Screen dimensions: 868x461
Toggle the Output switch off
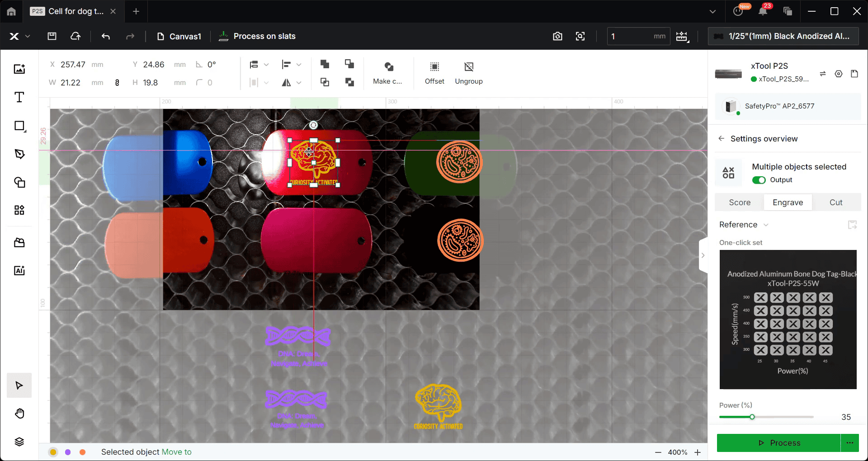759,180
